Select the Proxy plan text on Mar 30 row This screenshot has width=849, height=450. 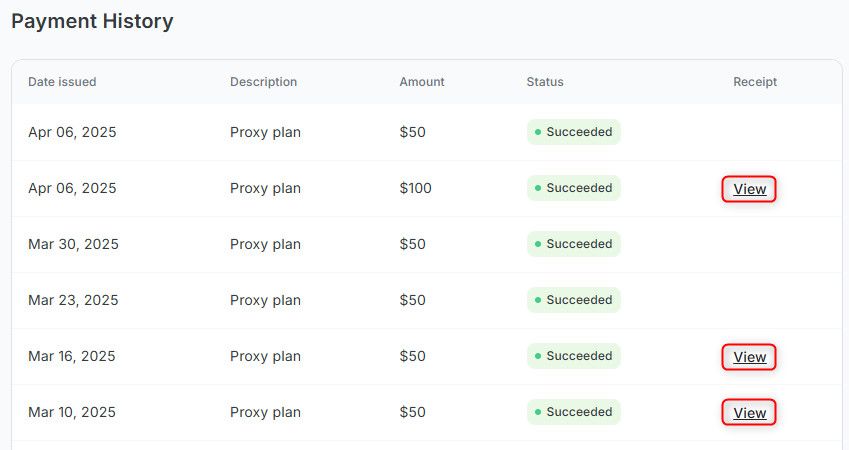click(x=265, y=244)
